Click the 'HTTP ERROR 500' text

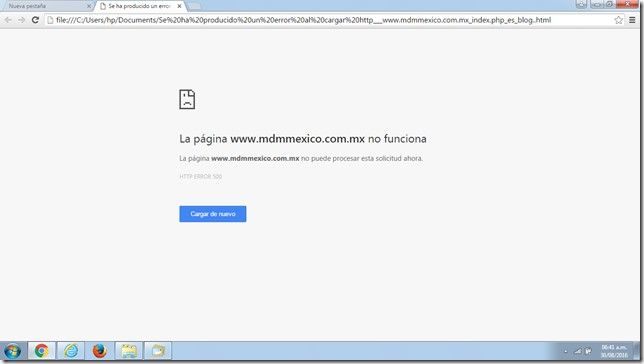(200, 176)
